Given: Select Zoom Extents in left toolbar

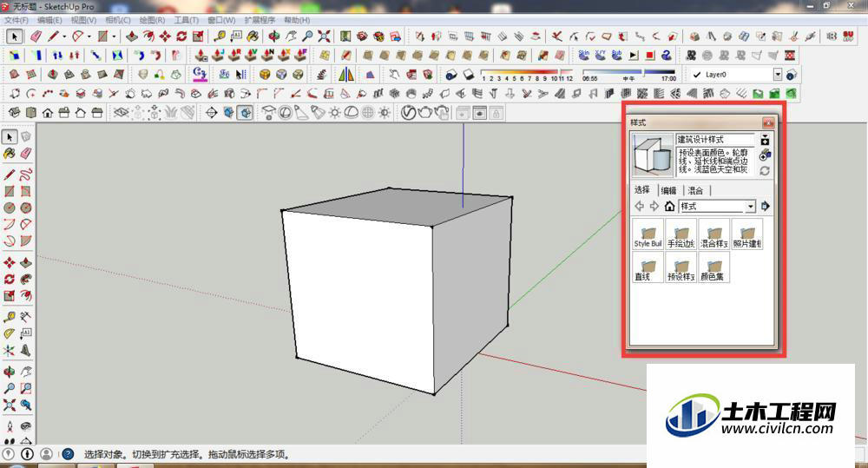Looking at the screenshot, I should 10,405.
